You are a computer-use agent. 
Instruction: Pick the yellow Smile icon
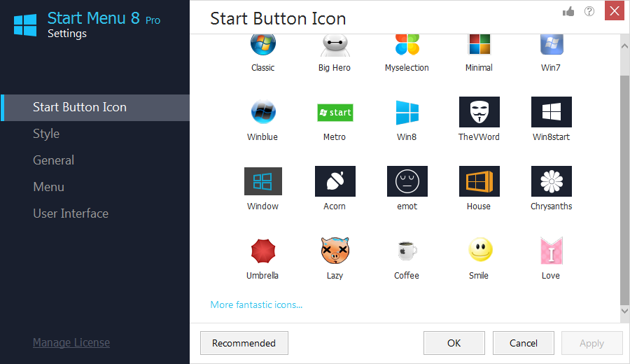coord(480,249)
